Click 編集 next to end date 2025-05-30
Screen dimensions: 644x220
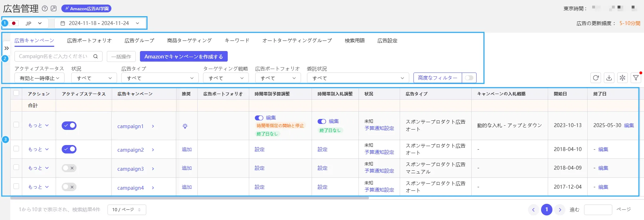click(629, 125)
